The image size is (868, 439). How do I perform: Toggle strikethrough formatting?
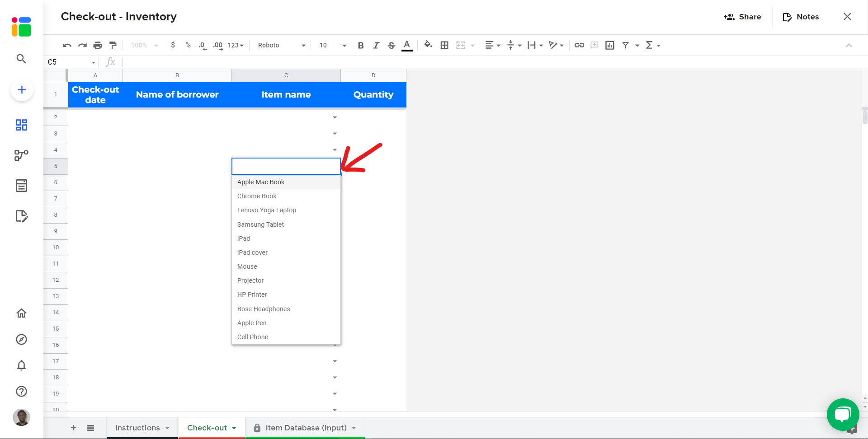click(x=392, y=45)
